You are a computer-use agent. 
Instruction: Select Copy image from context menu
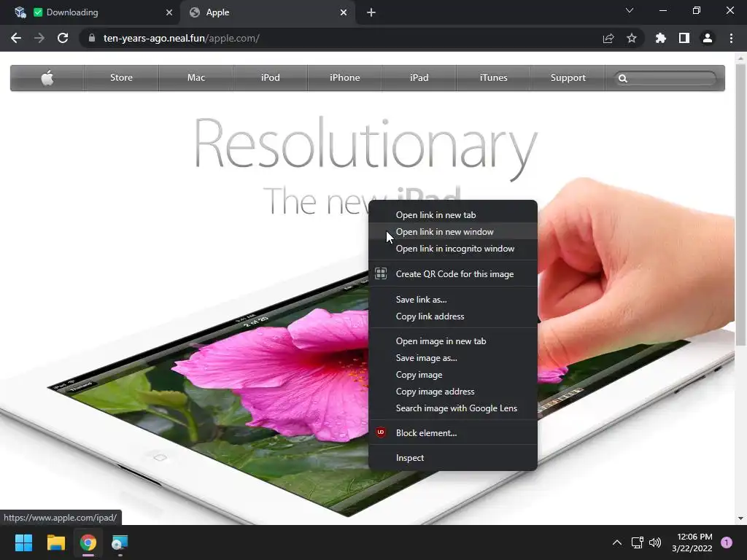click(453, 375)
